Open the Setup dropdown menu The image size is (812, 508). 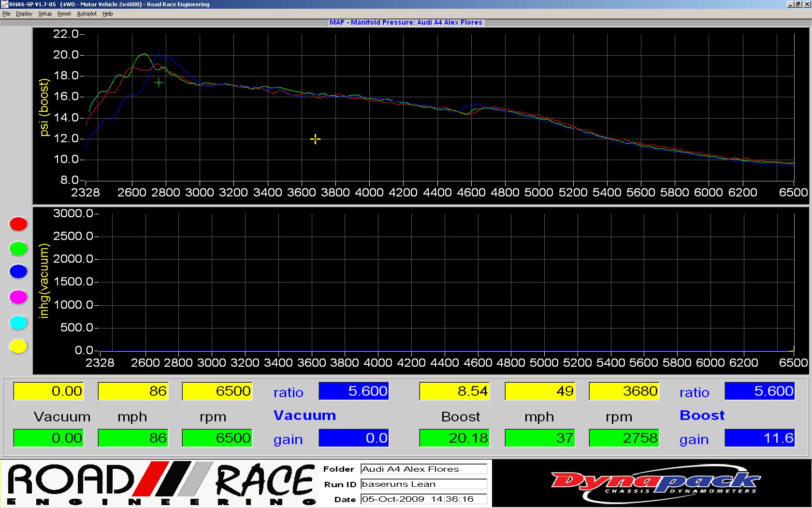point(45,14)
